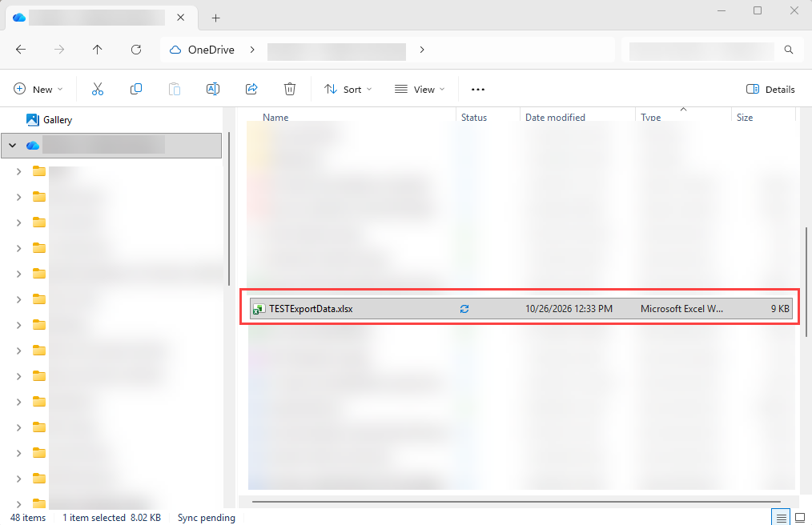Click the Gallery icon in the sidebar
Image resolution: width=812 pixels, height=525 pixels.
(33, 120)
